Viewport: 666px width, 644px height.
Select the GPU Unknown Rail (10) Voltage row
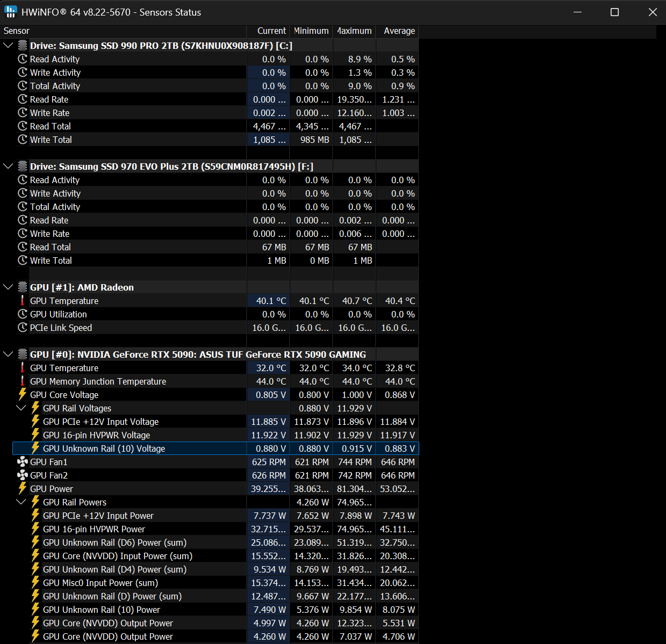[x=216, y=448]
